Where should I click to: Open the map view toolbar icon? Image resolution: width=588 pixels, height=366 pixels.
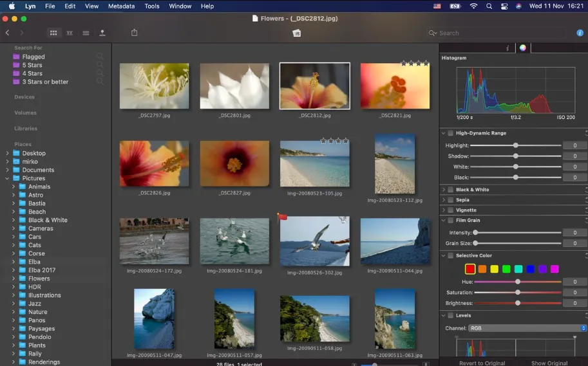(x=102, y=33)
